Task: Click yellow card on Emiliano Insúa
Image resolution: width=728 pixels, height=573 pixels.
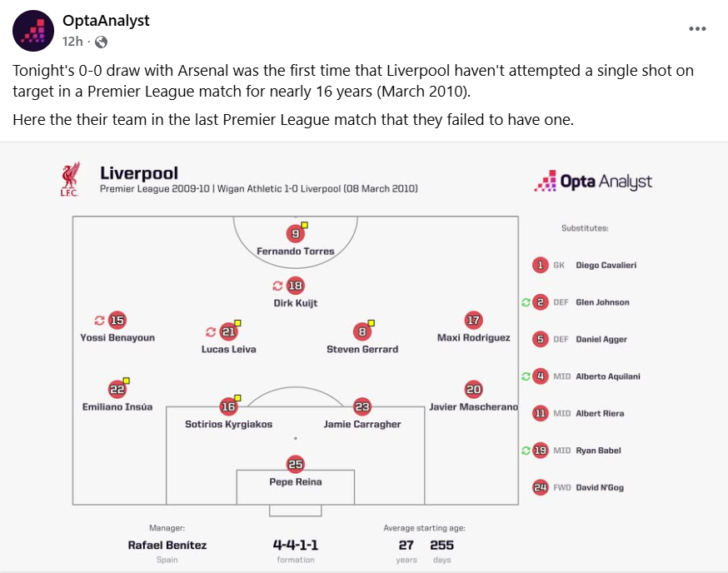Action: (x=127, y=381)
